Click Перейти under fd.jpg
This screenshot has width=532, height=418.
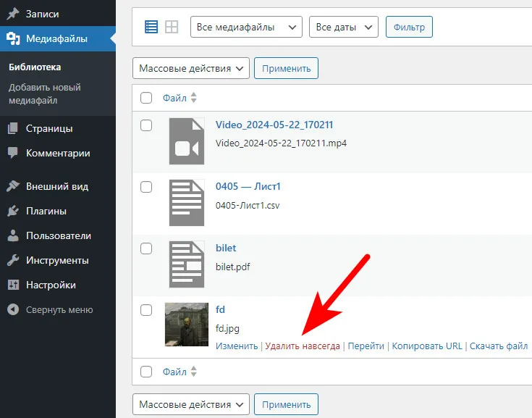tap(366, 346)
